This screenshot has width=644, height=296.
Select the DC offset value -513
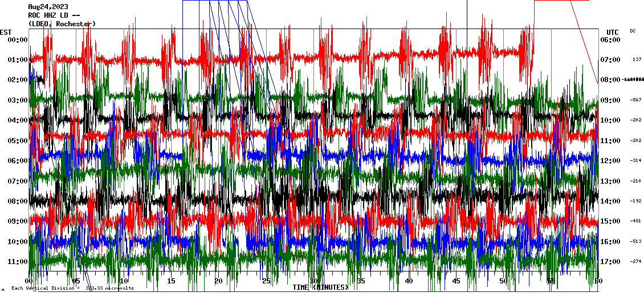point(636,241)
